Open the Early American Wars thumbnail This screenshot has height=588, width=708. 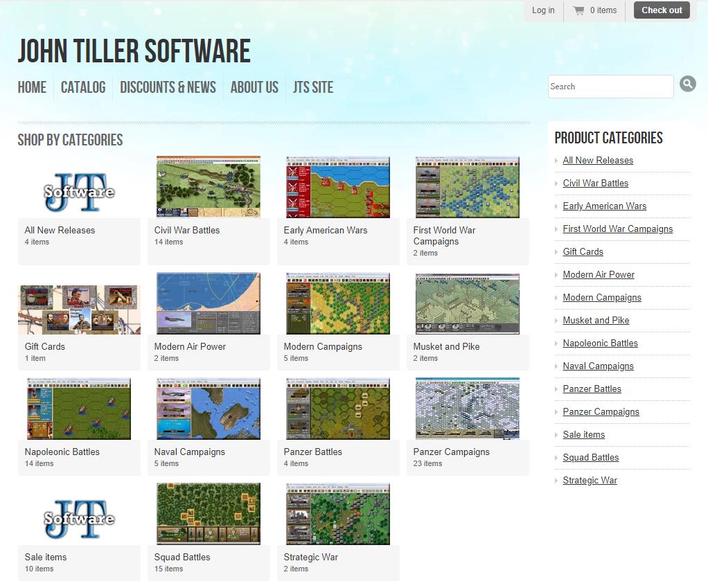338,187
